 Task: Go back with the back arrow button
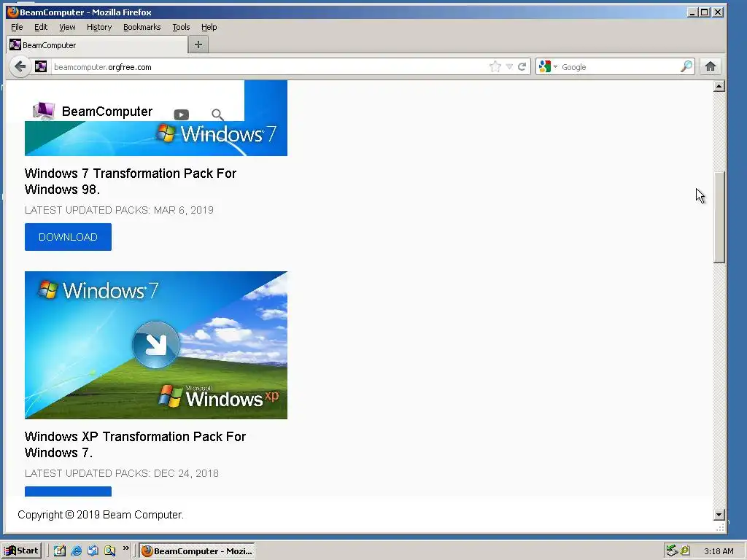tap(20, 66)
